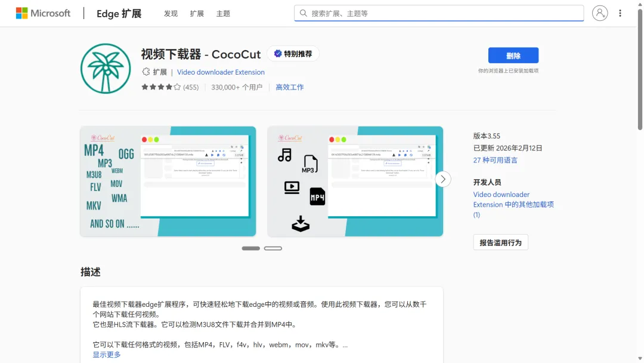The width and height of the screenshot is (644, 363).
Task: Click the 开发人员 heading
Action: point(487,182)
